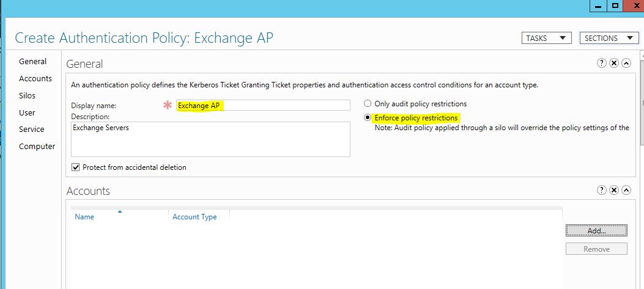This screenshot has height=289, width=644.
Task: Toggle Protect from accidental deletion checkbox
Action: click(76, 167)
